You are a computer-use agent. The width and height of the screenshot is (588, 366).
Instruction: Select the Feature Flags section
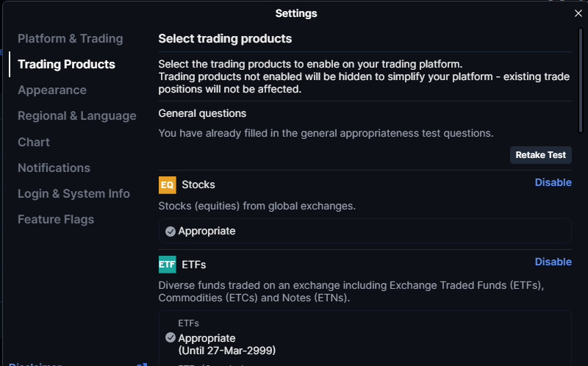click(x=56, y=220)
